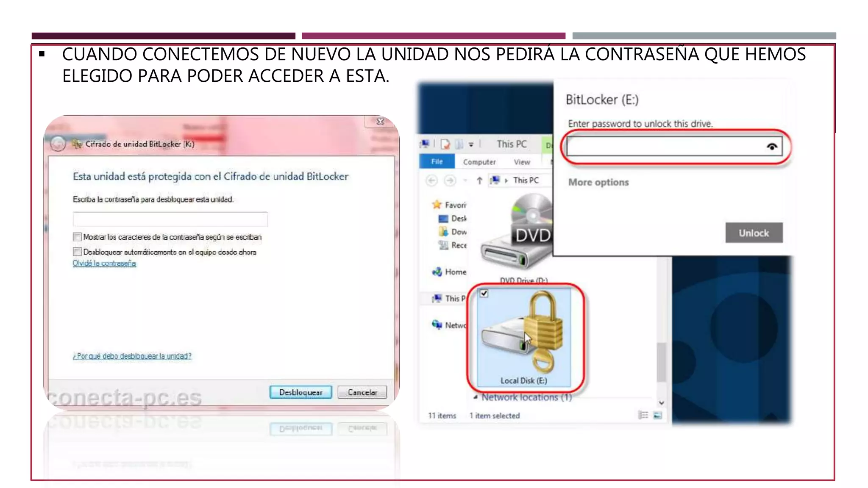The width and height of the screenshot is (868, 488).
Task: Uncheck the Local Disk (E:) item checkbox
Action: point(484,293)
